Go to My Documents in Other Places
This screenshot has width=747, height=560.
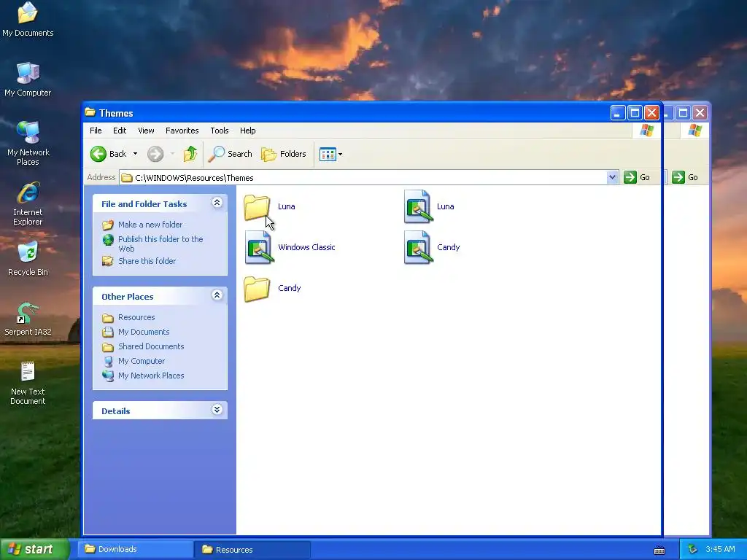(136, 332)
